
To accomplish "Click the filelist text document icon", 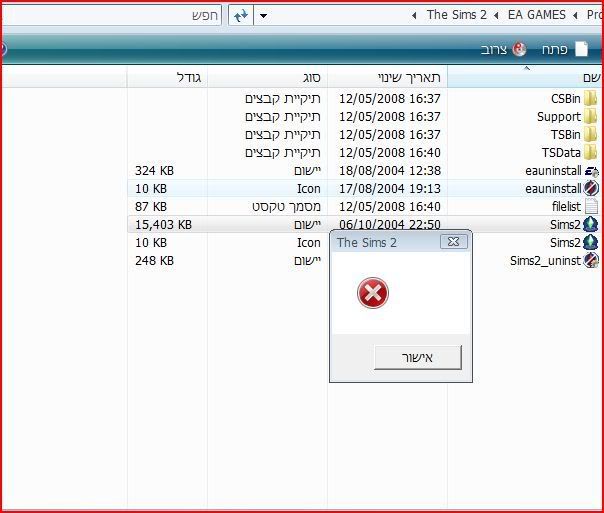I will (591, 207).
